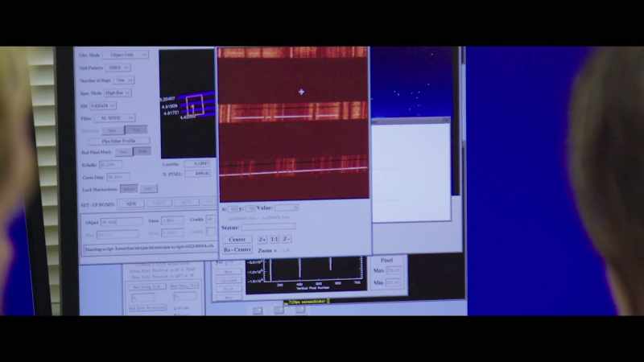
Task: Click the crosshair on the red spectrum image
Action: (x=301, y=92)
